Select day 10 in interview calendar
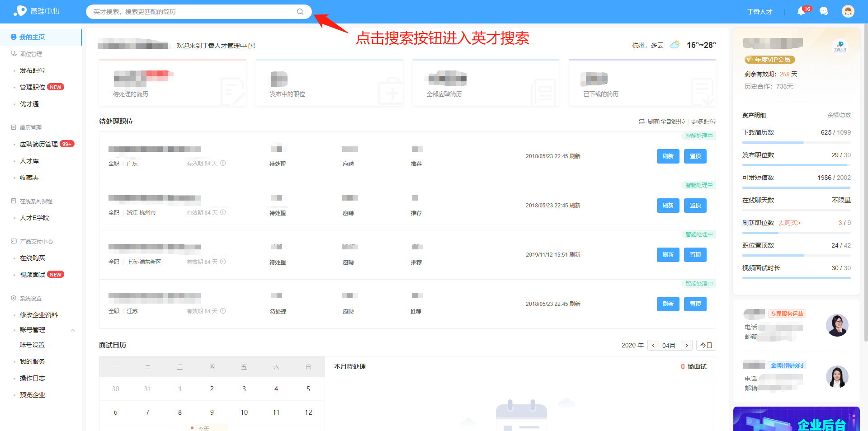The image size is (868, 431). [244, 412]
